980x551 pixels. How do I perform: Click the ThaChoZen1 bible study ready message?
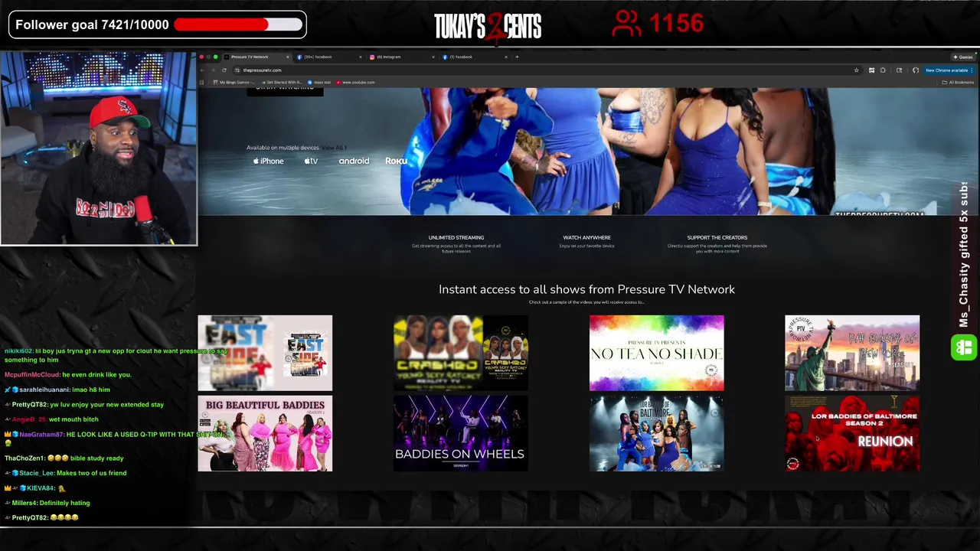[64, 458]
